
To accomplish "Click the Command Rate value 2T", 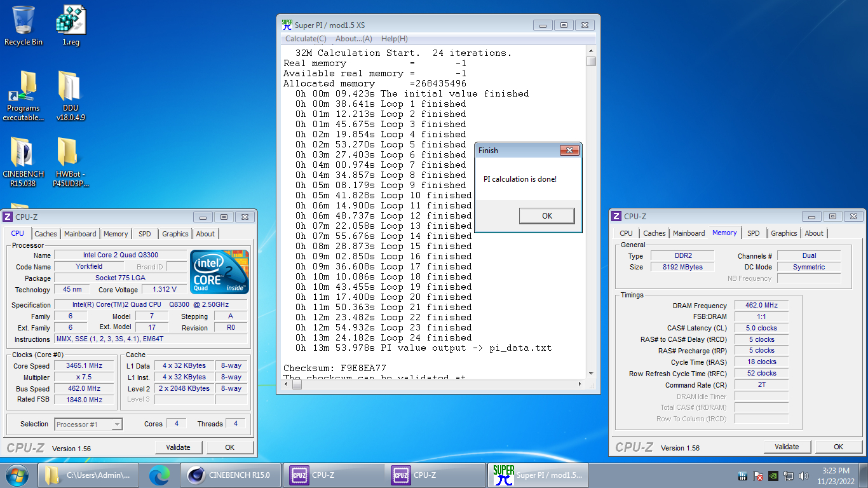I will coord(761,385).
